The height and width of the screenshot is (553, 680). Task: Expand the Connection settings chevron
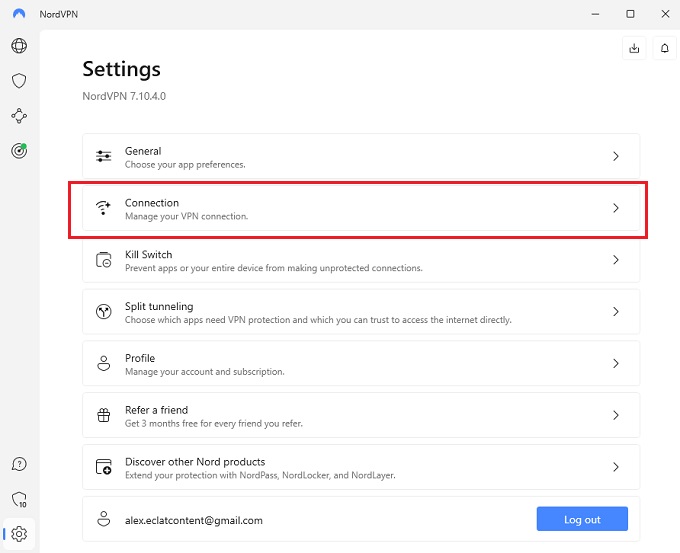(x=616, y=208)
